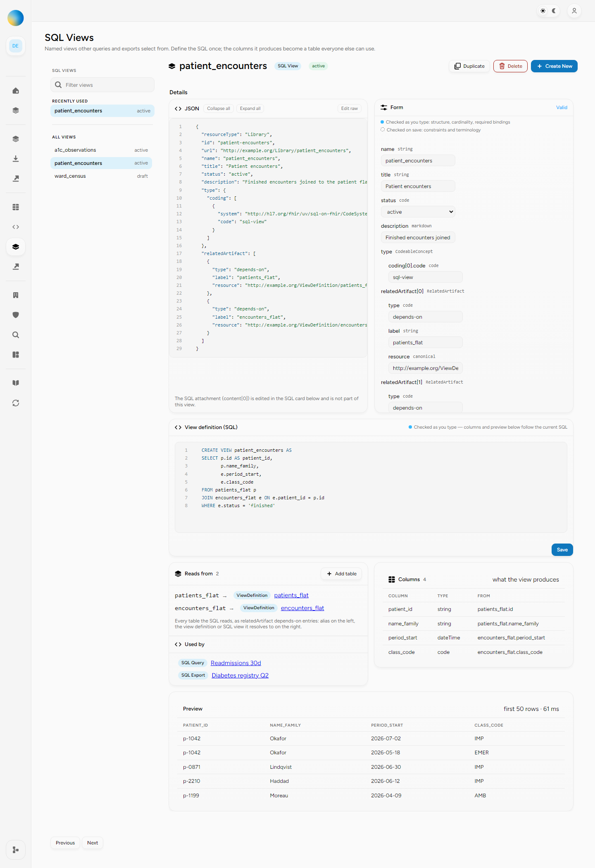Click the SQL View tag beside the title
Viewport: 595px width, 868px height.
pos(288,66)
